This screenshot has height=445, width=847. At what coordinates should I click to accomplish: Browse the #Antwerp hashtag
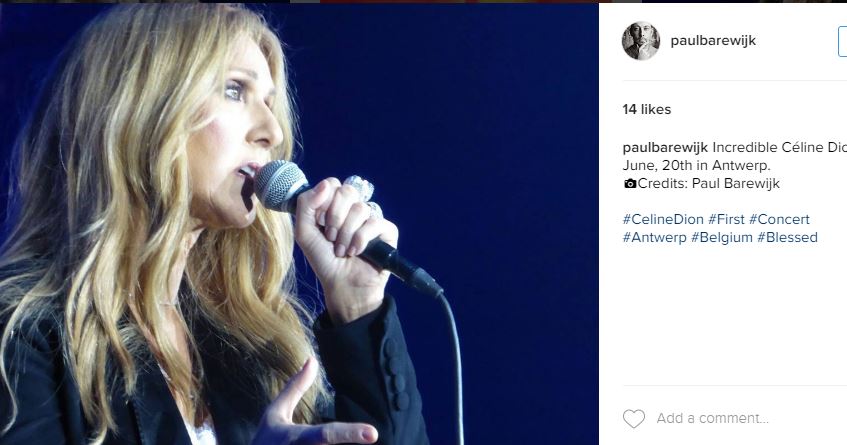point(654,237)
